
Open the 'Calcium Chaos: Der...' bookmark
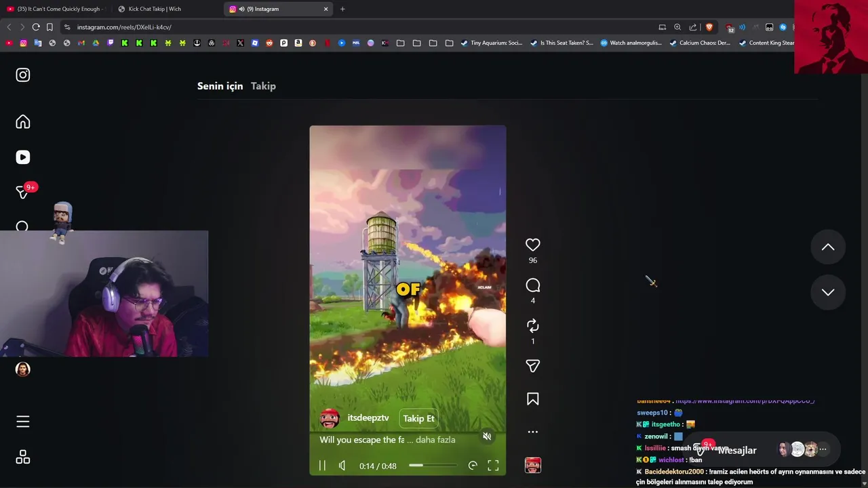[700, 43]
